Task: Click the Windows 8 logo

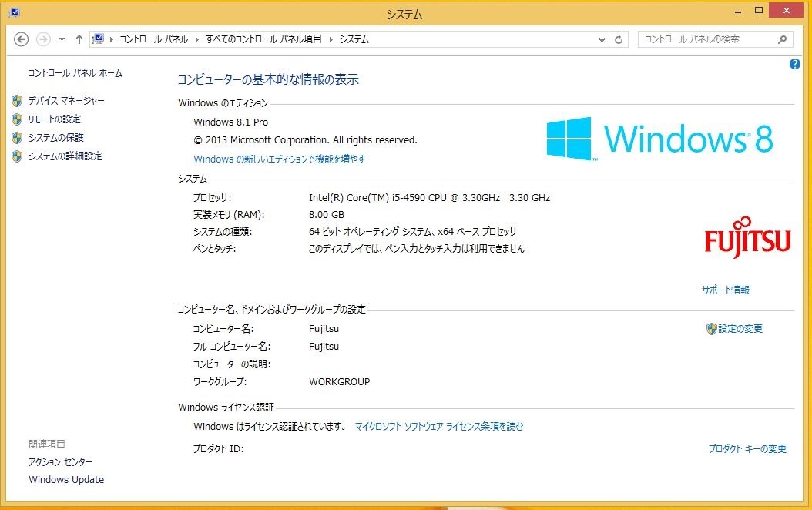Action: click(659, 139)
